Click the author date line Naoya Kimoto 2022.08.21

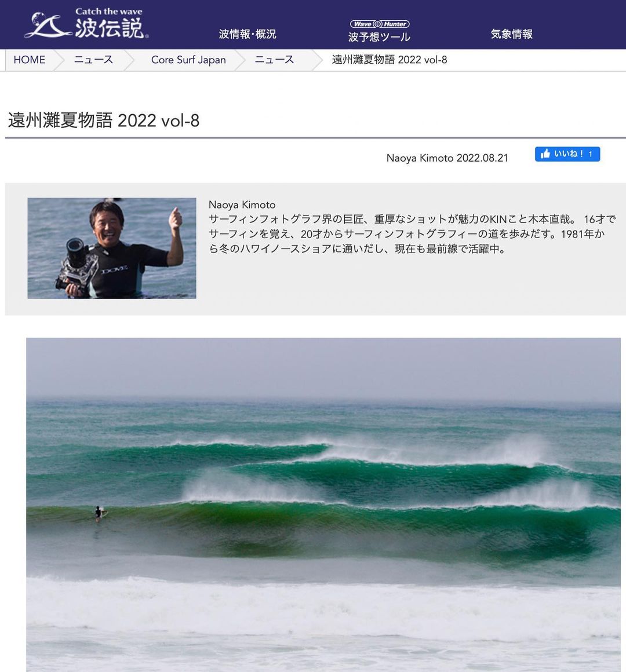pos(447,158)
